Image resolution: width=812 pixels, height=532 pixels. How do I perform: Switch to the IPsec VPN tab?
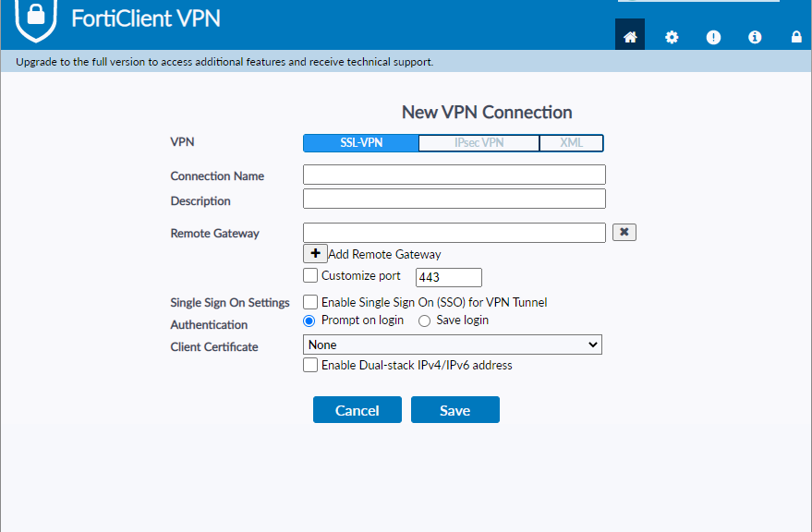[479, 143]
